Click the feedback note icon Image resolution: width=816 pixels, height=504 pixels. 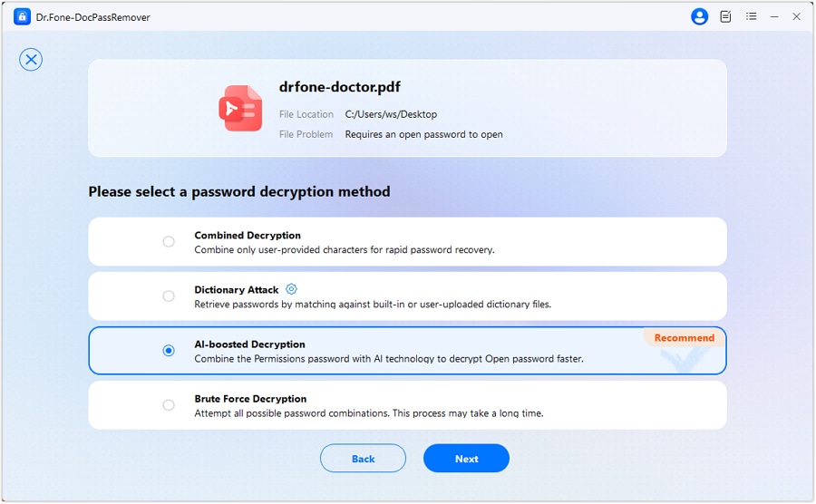(x=725, y=16)
